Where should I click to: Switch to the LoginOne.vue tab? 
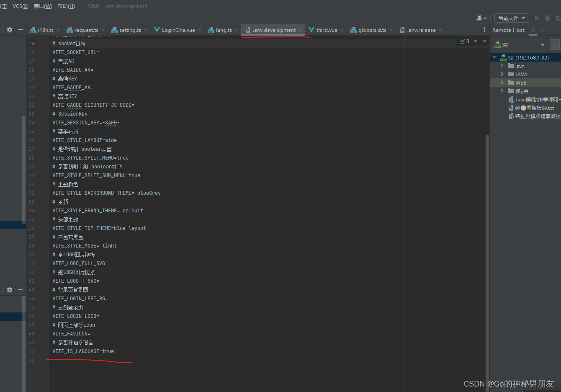tap(178, 30)
